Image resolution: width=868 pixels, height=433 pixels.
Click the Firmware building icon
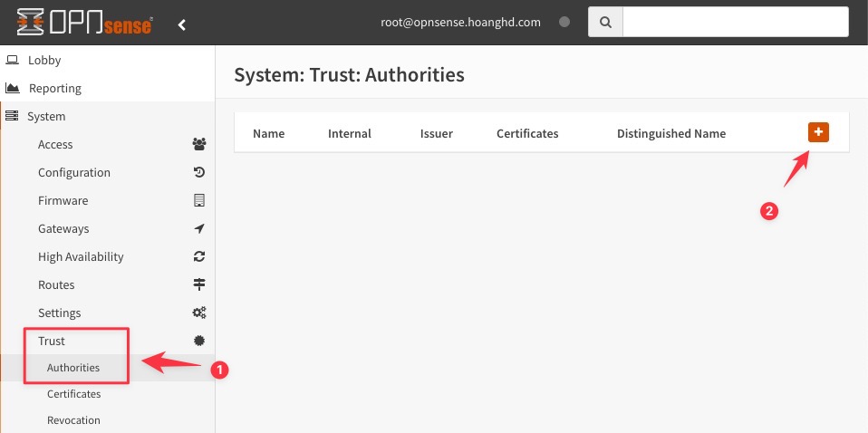pyautogui.click(x=199, y=200)
